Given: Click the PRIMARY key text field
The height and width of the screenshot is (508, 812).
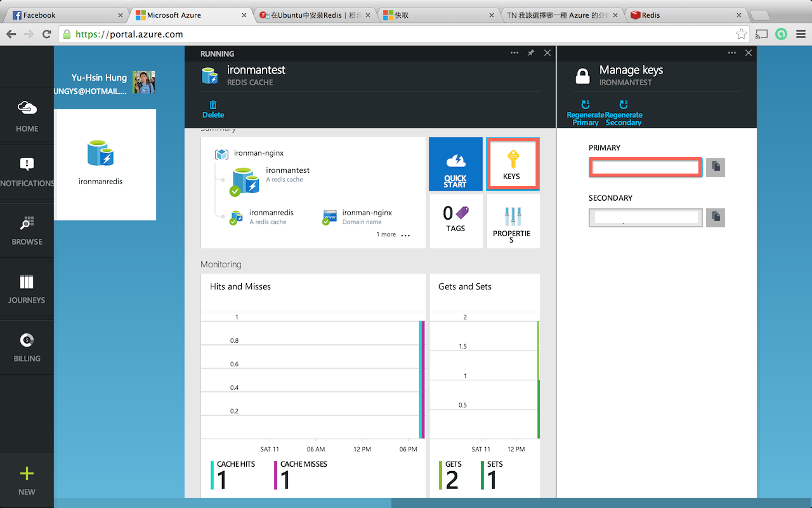Looking at the screenshot, I should point(645,168).
